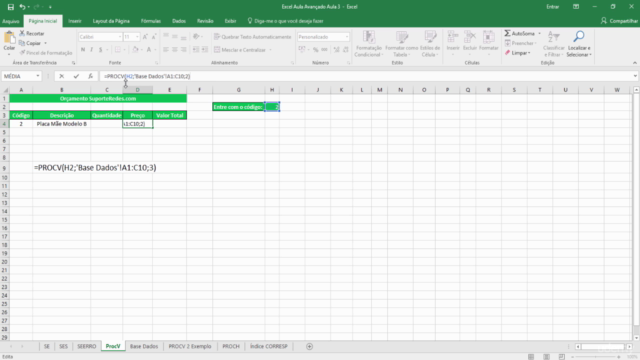Increase font size with the larger A
Screen dimensions: 640x360
[145, 37]
